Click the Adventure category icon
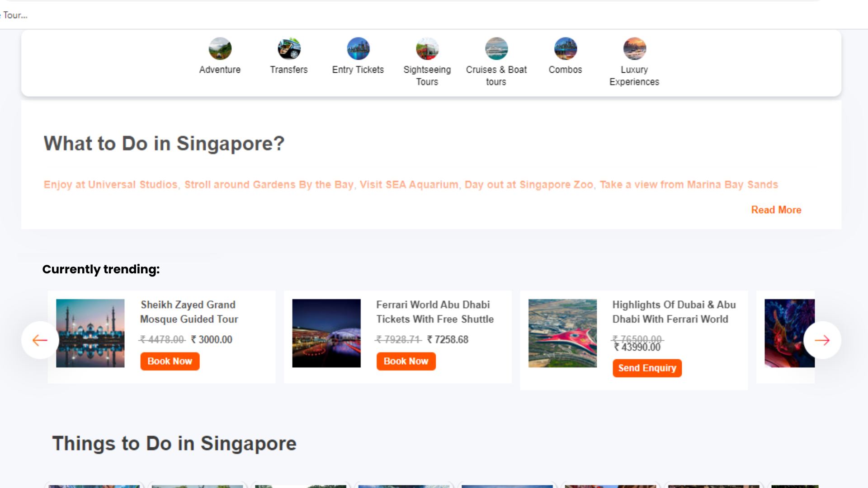This screenshot has height=488, width=868. (x=220, y=49)
